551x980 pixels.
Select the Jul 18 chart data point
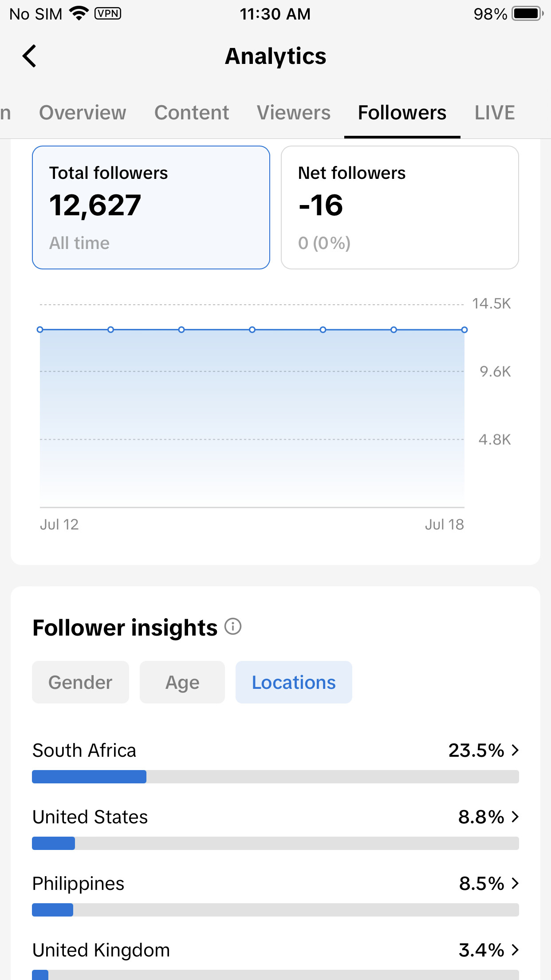point(464,330)
